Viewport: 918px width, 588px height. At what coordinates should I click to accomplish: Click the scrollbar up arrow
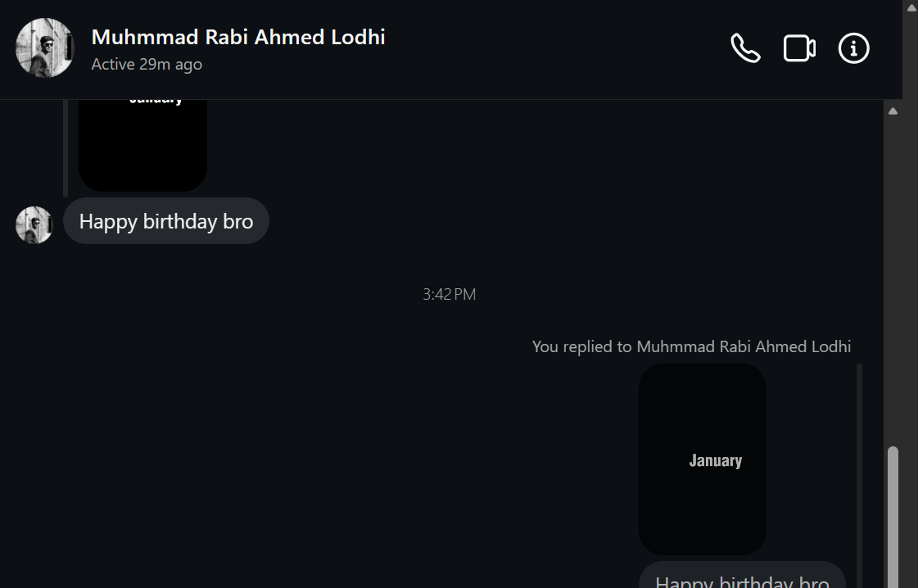point(893,111)
